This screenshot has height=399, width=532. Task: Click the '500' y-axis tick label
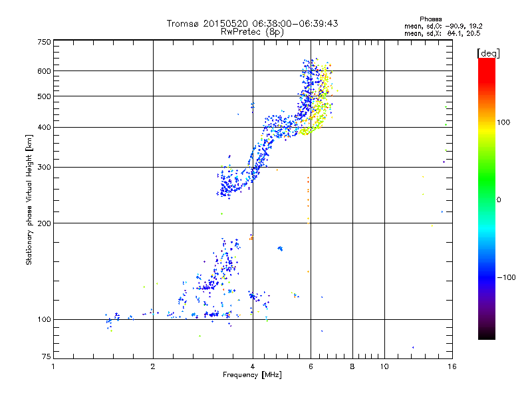pos(44,96)
